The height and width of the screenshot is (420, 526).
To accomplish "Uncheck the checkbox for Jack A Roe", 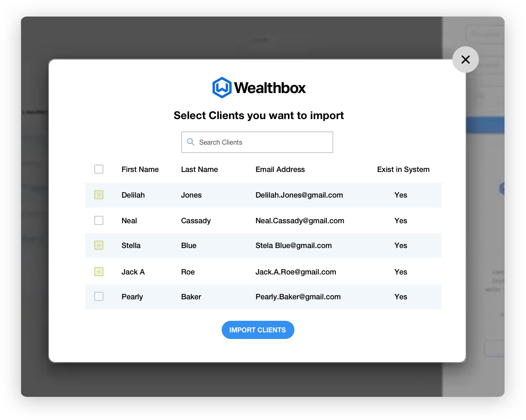I will coord(99,272).
